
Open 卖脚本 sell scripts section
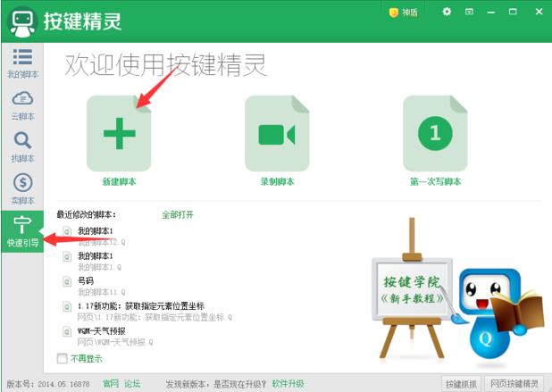[x=22, y=189]
